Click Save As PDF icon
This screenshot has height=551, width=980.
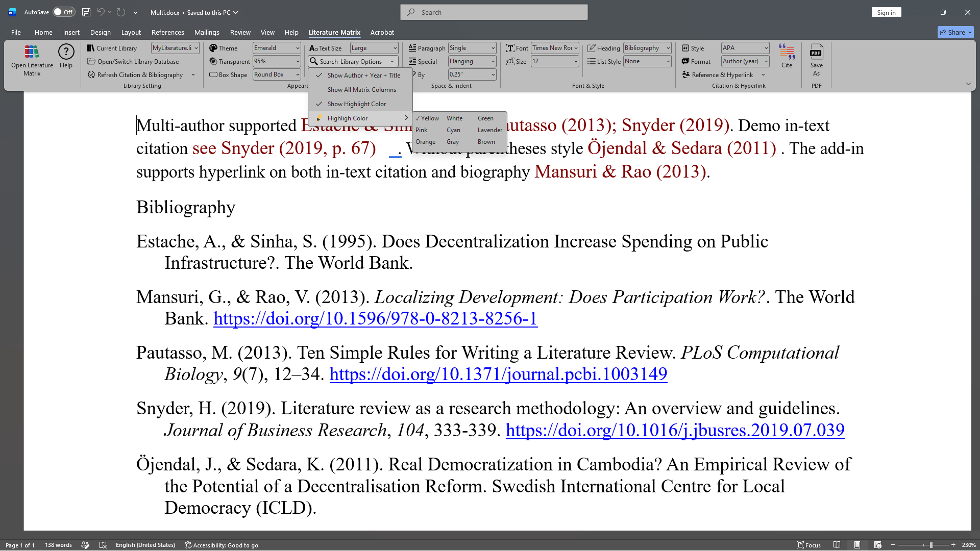pos(816,52)
